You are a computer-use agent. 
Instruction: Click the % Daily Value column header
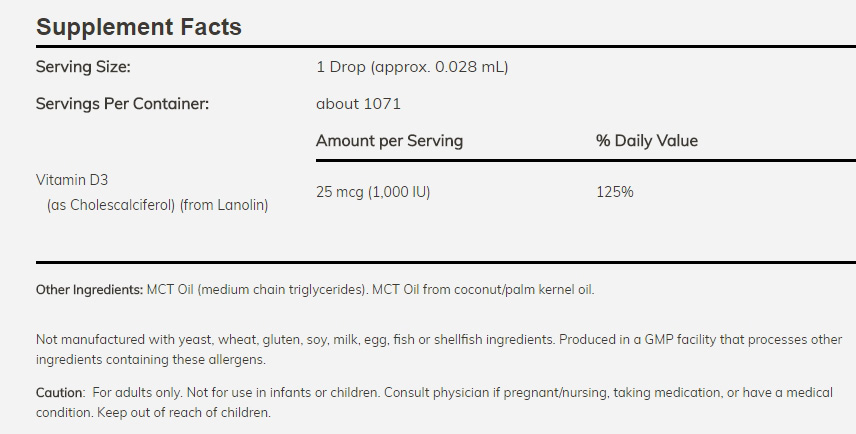pos(647,141)
